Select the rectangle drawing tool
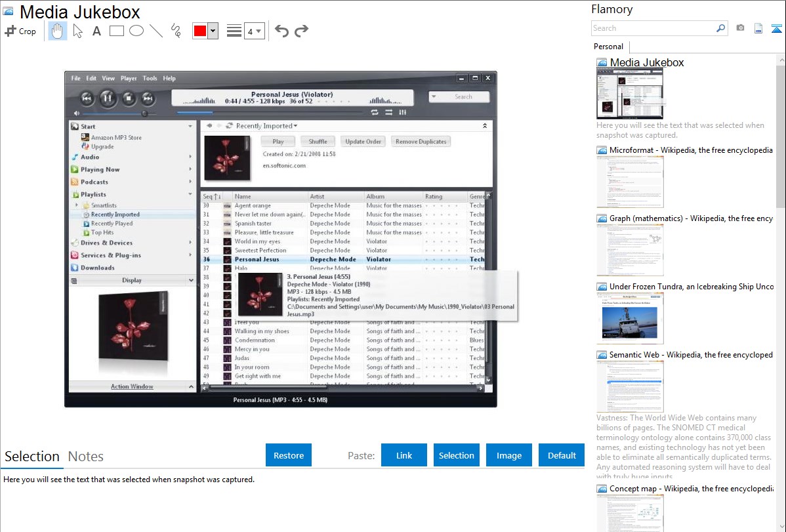This screenshot has width=786, height=532. tap(116, 31)
